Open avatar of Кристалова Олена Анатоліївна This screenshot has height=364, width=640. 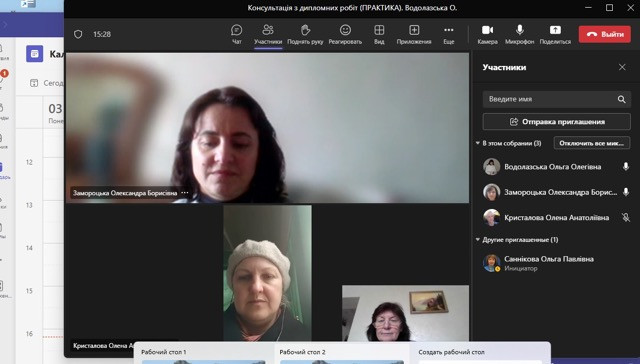tap(491, 218)
